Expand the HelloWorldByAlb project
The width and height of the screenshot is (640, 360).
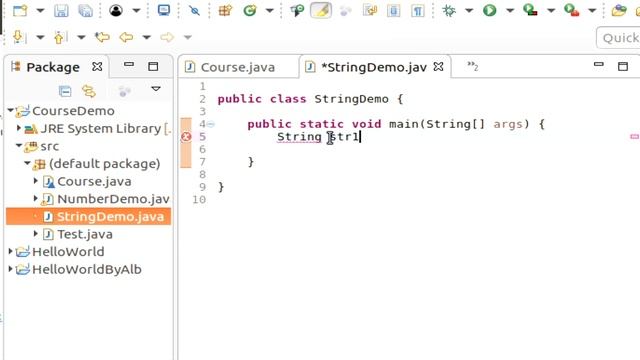point(11,269)
